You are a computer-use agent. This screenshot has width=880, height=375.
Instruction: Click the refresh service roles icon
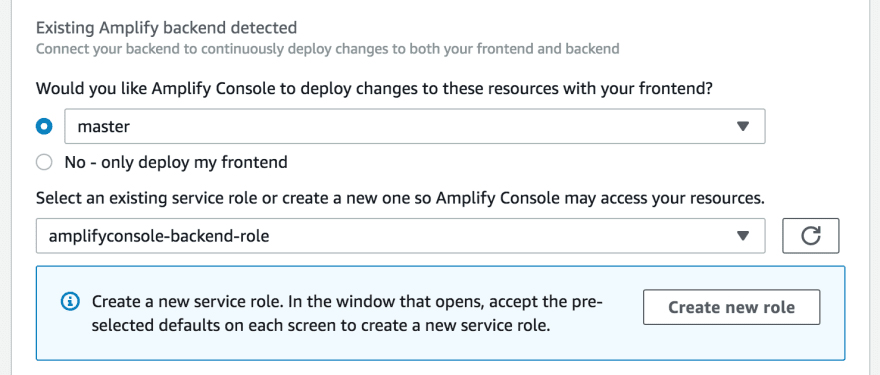tap(810, 236)
